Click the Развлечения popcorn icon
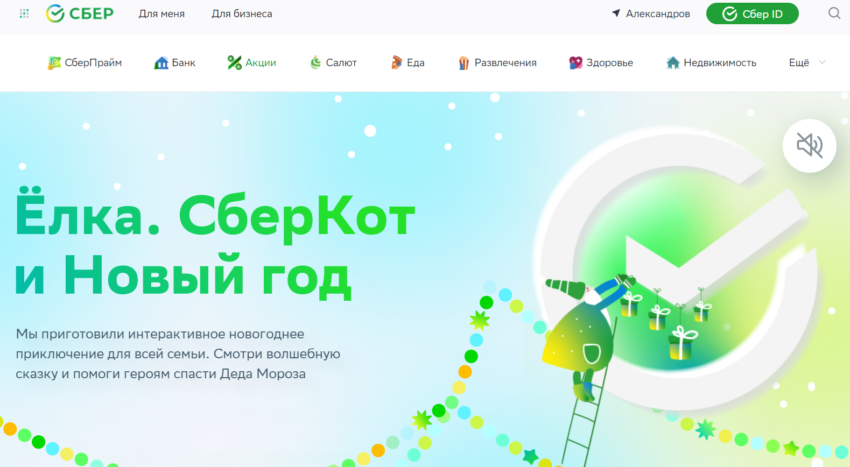 tap(463, 63)
